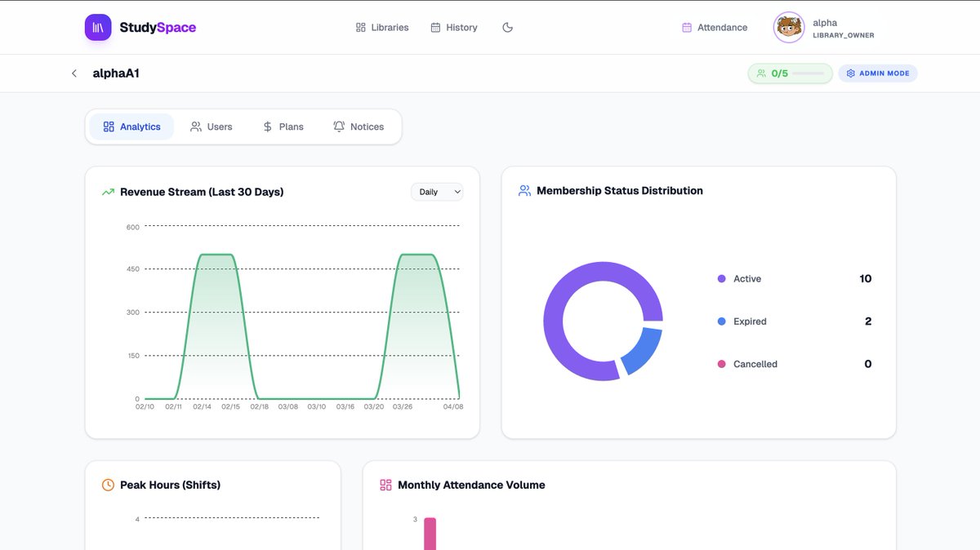980x550 pixels.
Task: Click the alpha user avatar
Action: click(x=789, y=28)
